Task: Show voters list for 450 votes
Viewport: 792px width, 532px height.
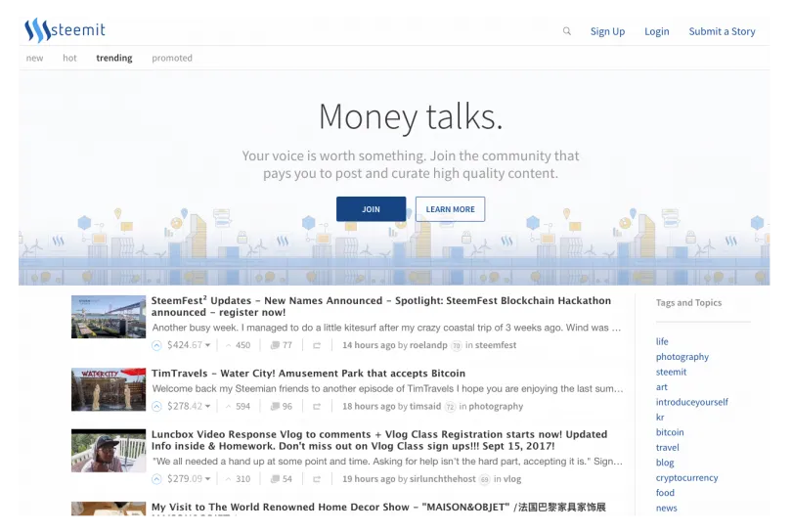Action: (238, 345)
